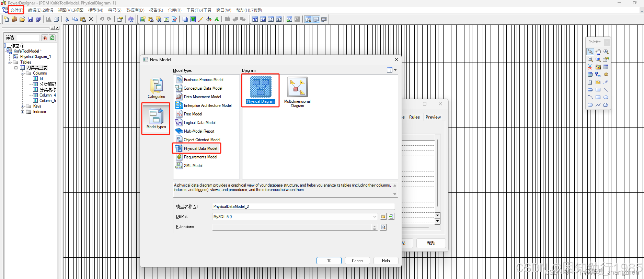644x279 pixels.
Task: Collapse the Tables folder in tree
Action: 9,62
